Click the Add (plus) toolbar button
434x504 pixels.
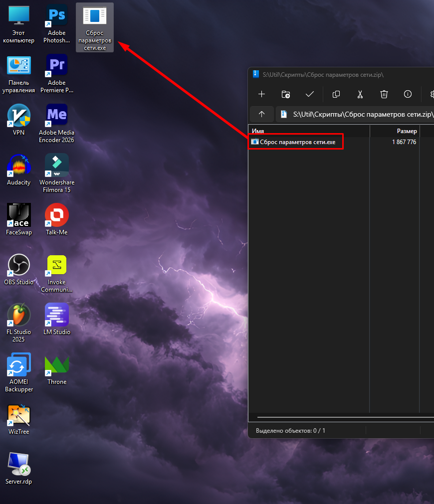point(261,94)
